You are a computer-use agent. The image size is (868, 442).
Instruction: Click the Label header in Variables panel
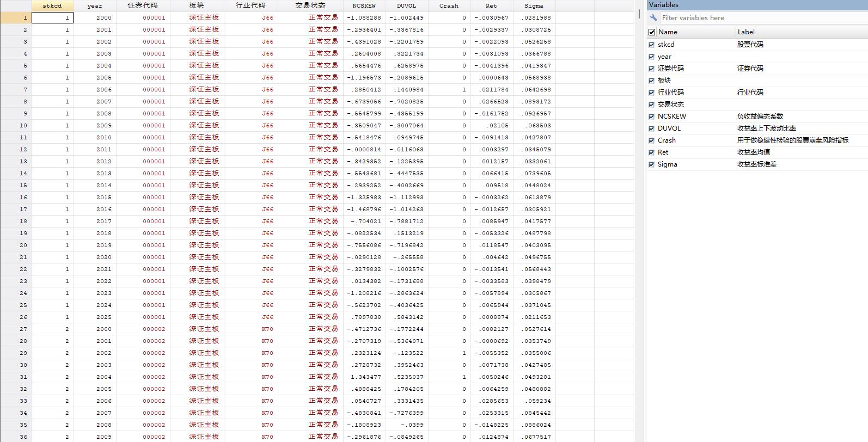[x=747, y=32]
